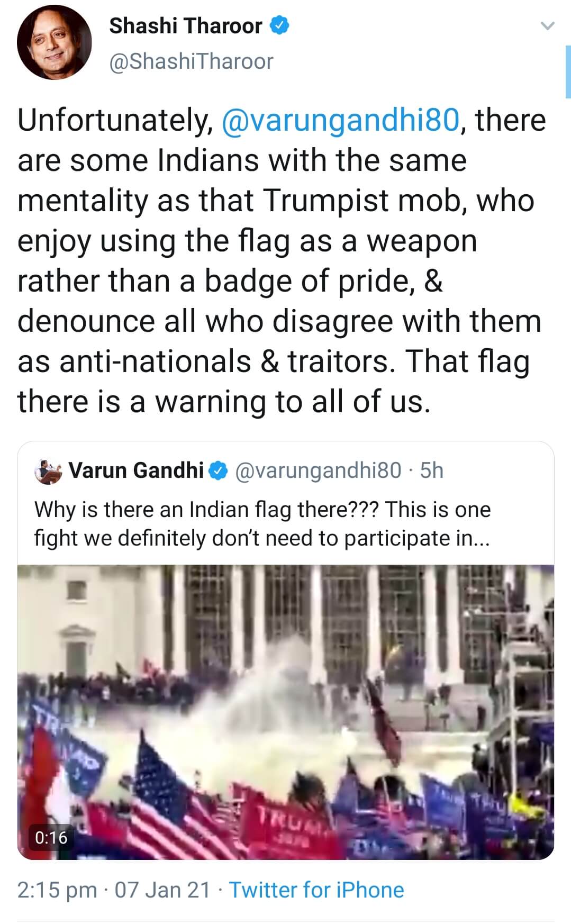Click the 0:16 video duration badge
The image size is (571, 924).
coord(51,837)
